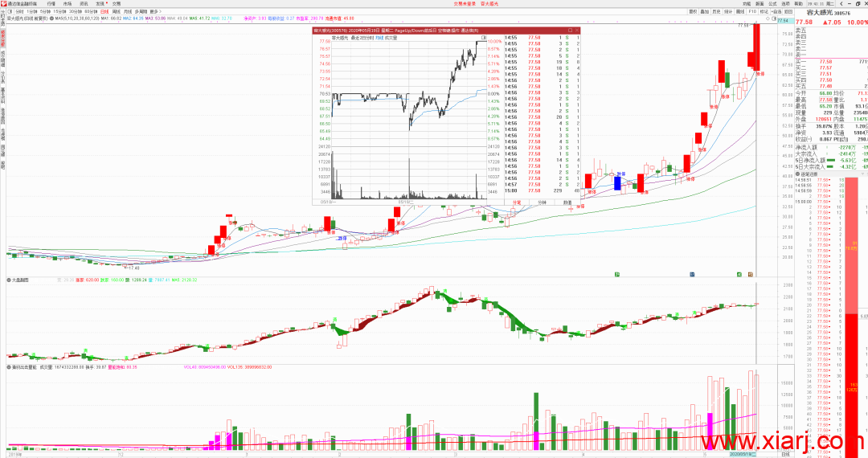Open the 行情 menu

(51, 3)
